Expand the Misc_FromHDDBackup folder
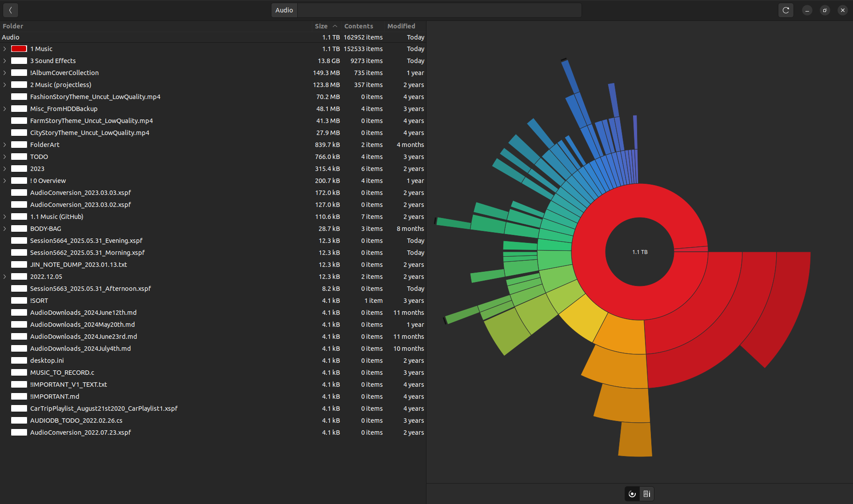This screenshot has height=504, width=853. tap(4, 109)
